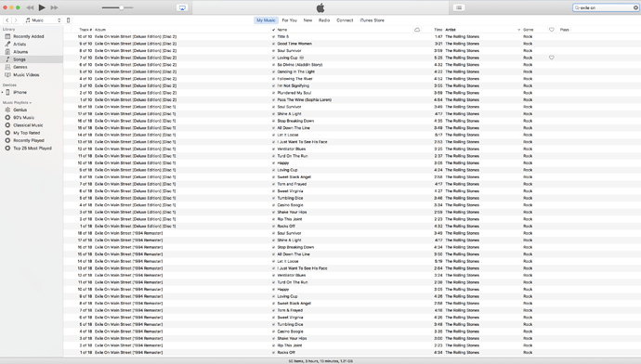Toggle checkbox for Dancing In The Light
Image resolution: width=641 pixels, height=364 pixels.
point(273,71)
